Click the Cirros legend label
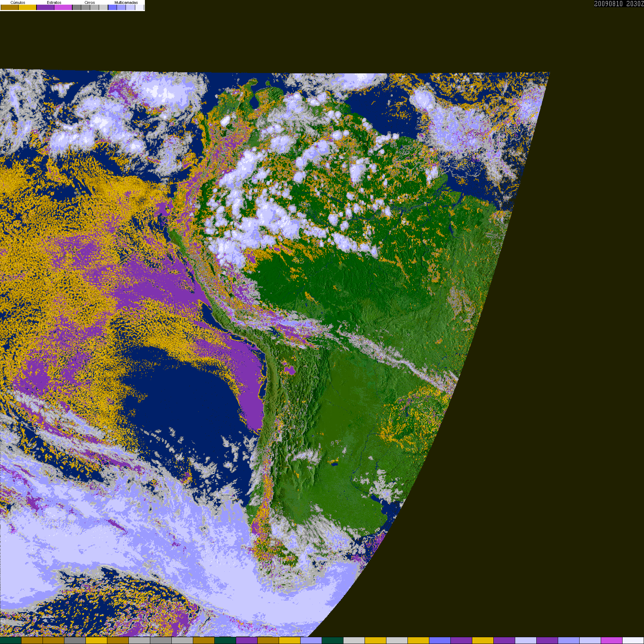 pos(90,3)
